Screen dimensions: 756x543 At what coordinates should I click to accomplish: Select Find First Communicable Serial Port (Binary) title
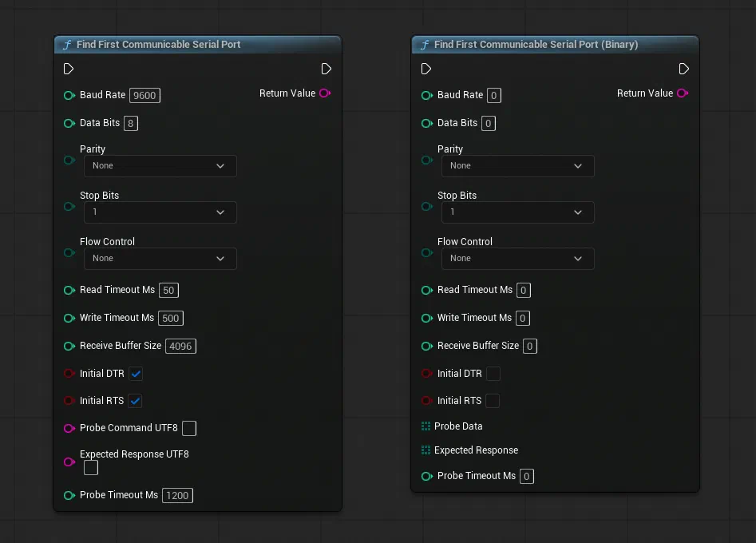coord(536,45)
